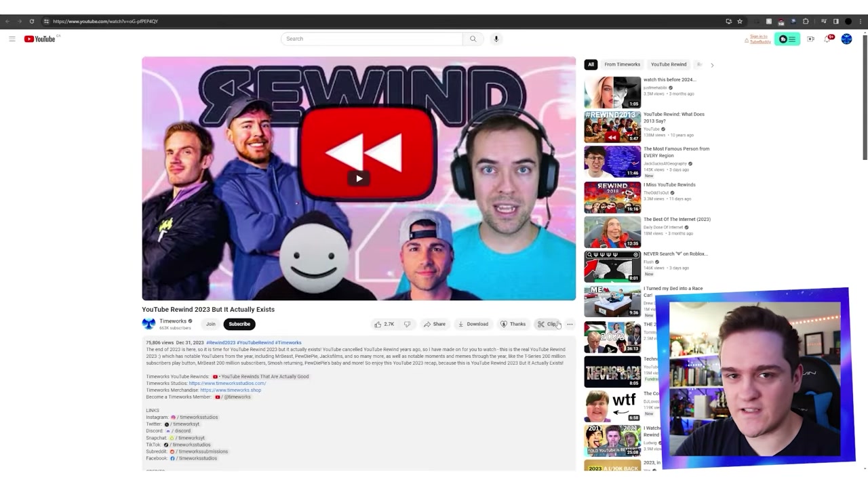Download the video
868x488 pixels.
click(x=473, y=324)
